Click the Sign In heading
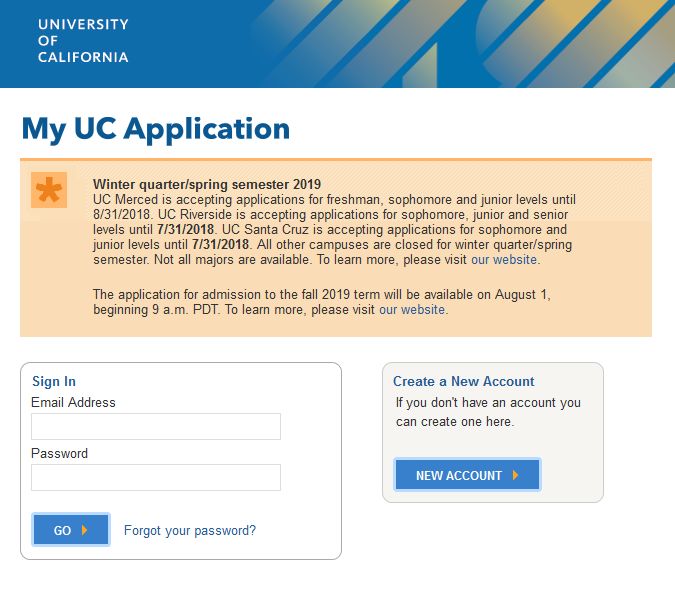 54,381
